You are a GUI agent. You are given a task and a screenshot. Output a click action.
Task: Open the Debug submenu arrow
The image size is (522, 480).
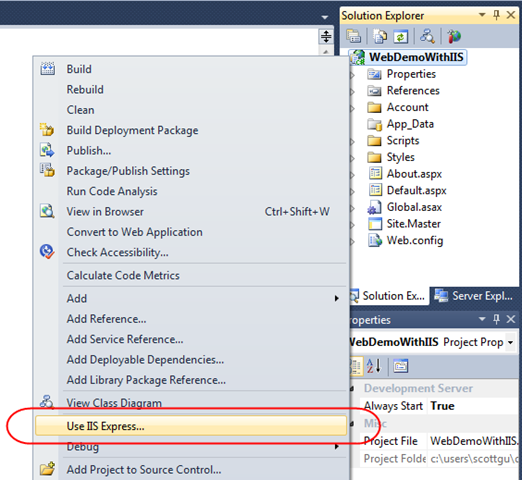click(x=337, y=446)
